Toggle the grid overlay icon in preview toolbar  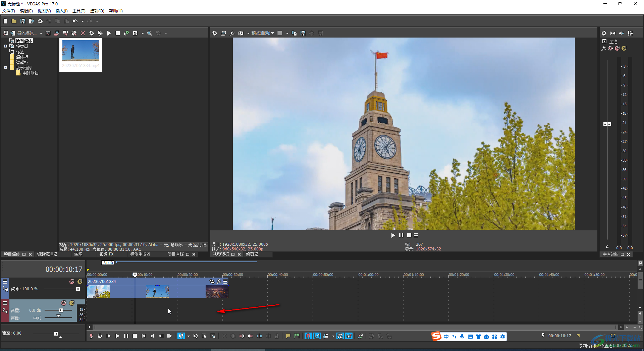coord(280,33)
